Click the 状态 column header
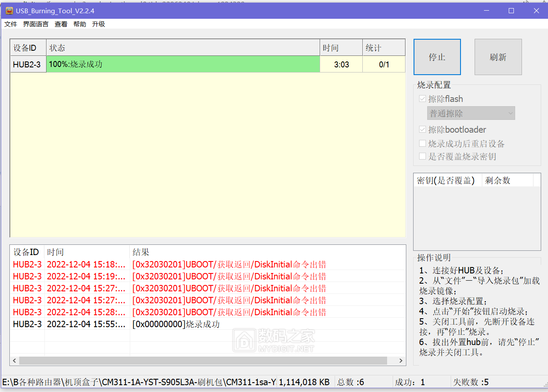This screenshot has width=548, height=392. (183, 48)
